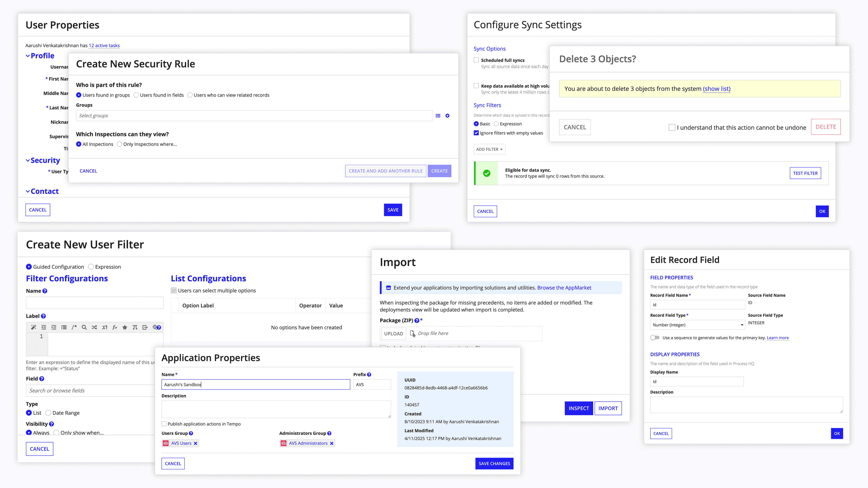868x488 pixels.
Task: Click the indent icon in expression toolbar
Action: (54, 327)
